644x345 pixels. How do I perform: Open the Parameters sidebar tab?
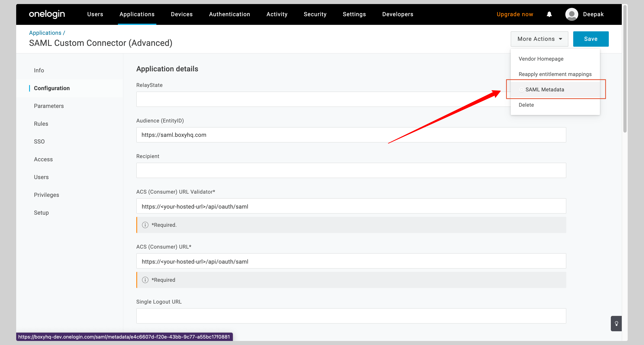49,106
